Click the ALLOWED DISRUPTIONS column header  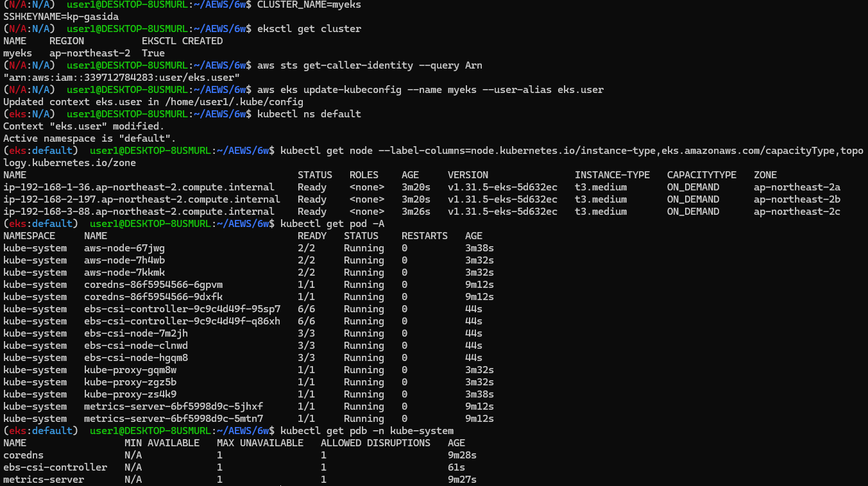coord(375,443)
